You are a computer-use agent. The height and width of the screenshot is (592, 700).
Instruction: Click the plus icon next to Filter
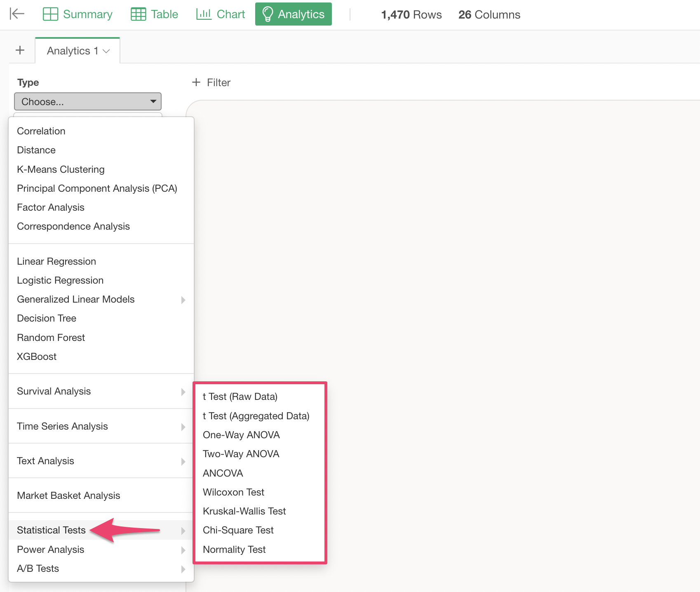196,82
